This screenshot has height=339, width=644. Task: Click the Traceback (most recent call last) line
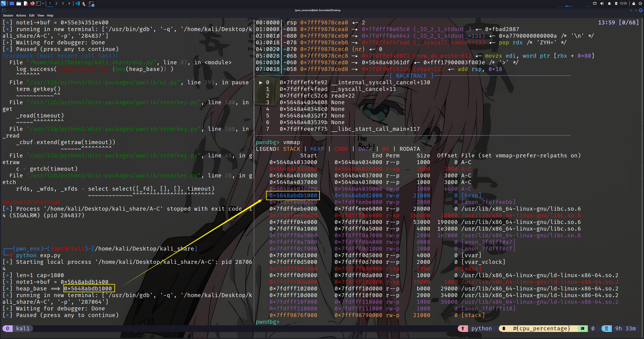60,56
